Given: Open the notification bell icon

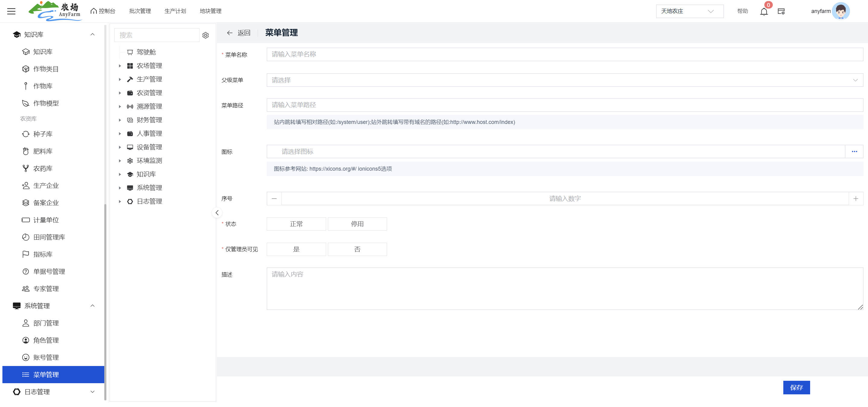Looking at the screenshot, I should pyautogui.click(x=763, y=11).
